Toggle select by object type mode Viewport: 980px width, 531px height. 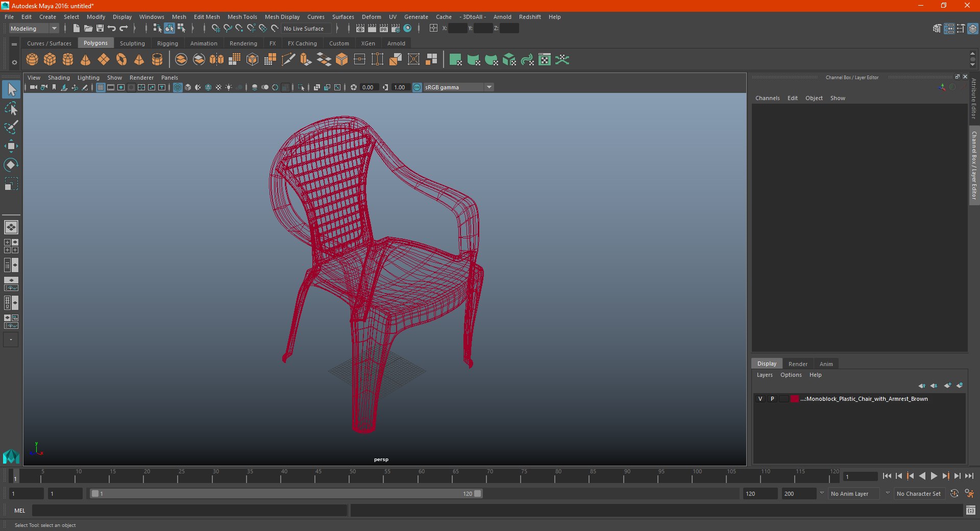[169, 29]
